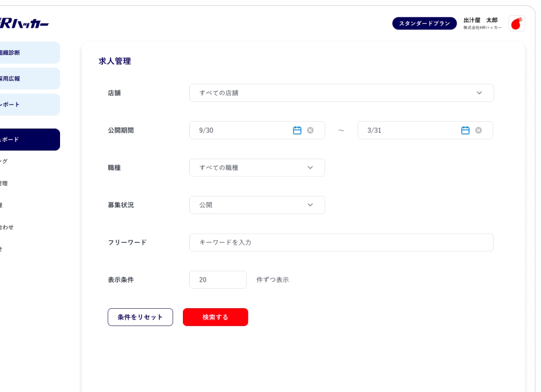Open the 募集状況 dropdown set to 公開

pyautogui.click(x=257, y=205)
